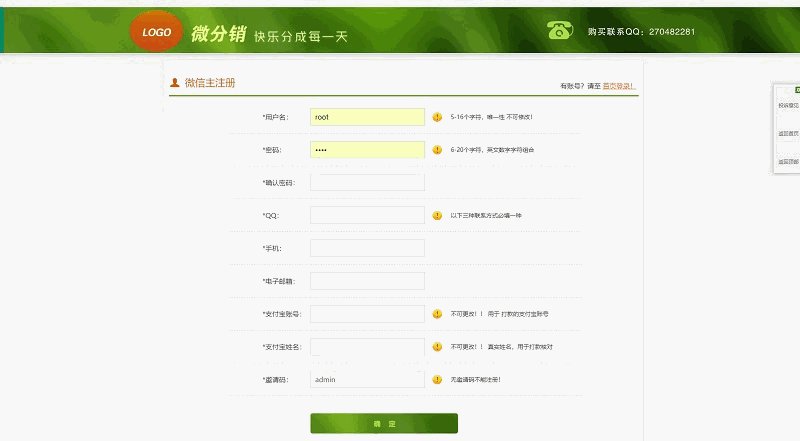Focus the 密码 password field

point(367,150)
